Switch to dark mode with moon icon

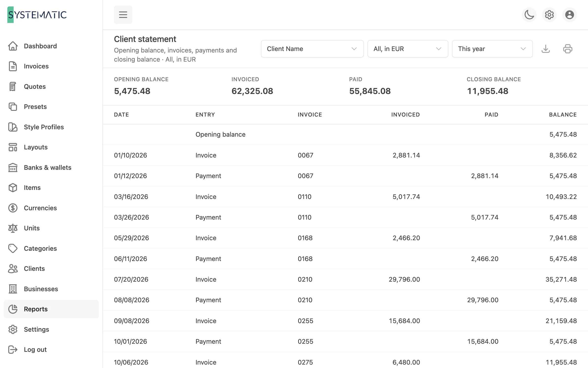click(x=529, y=15)
